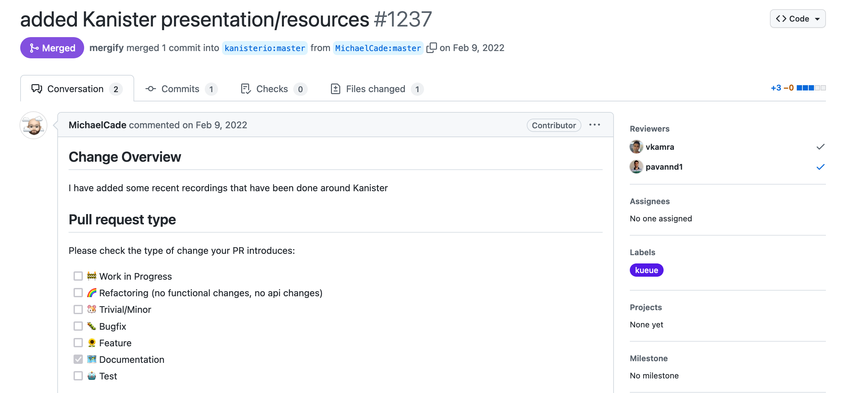The image size is (868, 393).
Task: Open the comment options ellipsis menu
Action: tap(594, 125)
